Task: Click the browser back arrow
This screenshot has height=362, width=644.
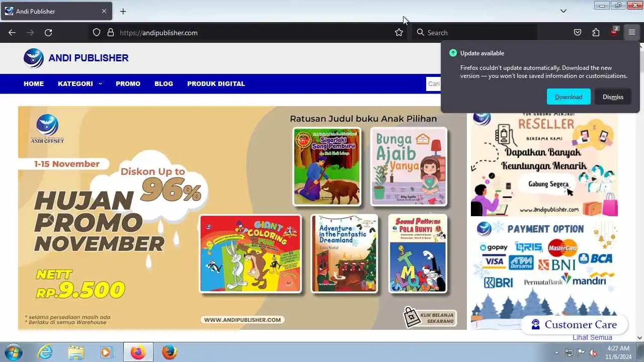Action: pyautogui.click(x=12, y=33)
